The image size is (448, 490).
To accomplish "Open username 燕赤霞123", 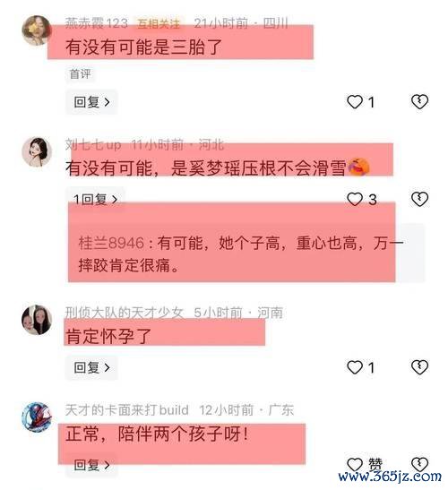I will click(97, 23).
